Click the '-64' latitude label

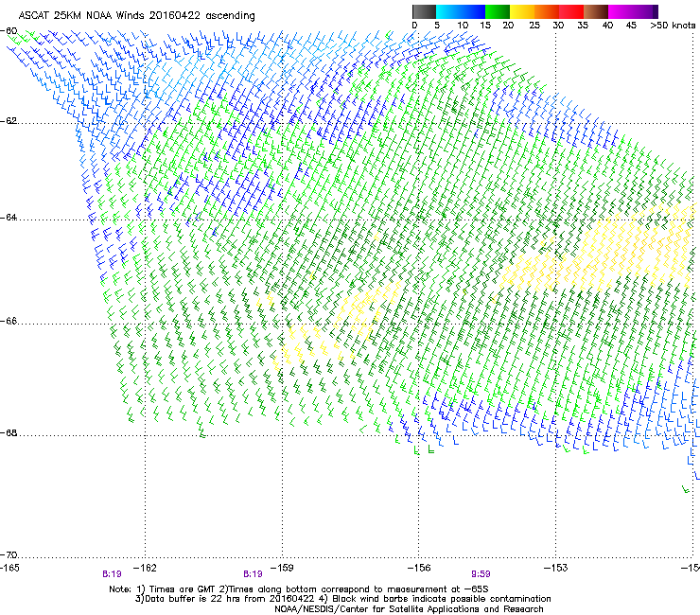point(9,218)
